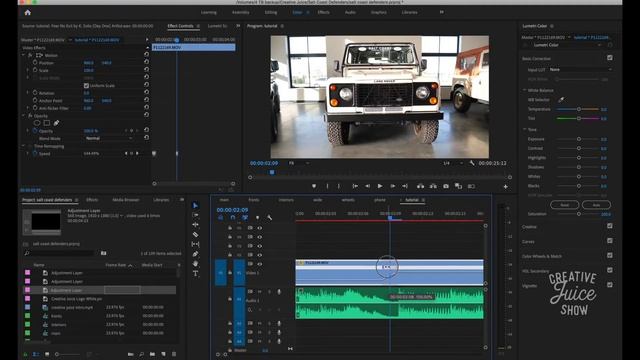The width and height of the screenshot is (640, 360).
Task: Create new bin folder icon
Action: pos(152,354)
